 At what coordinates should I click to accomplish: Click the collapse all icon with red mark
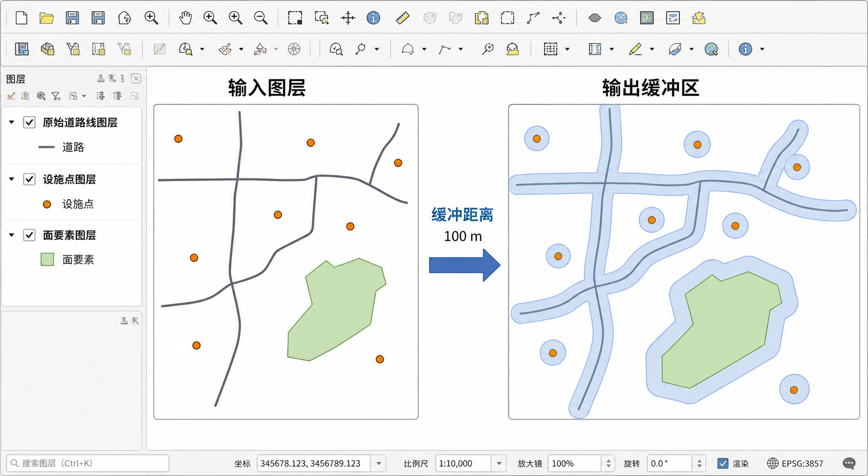click(x=117, y=96)
